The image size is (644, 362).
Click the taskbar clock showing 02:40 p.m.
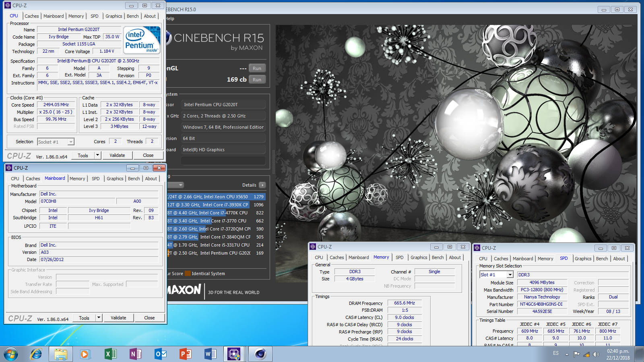618,354
